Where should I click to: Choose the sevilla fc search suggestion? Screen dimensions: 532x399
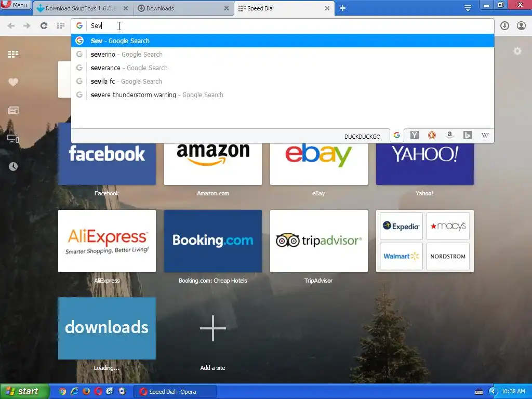click(282, 82)
